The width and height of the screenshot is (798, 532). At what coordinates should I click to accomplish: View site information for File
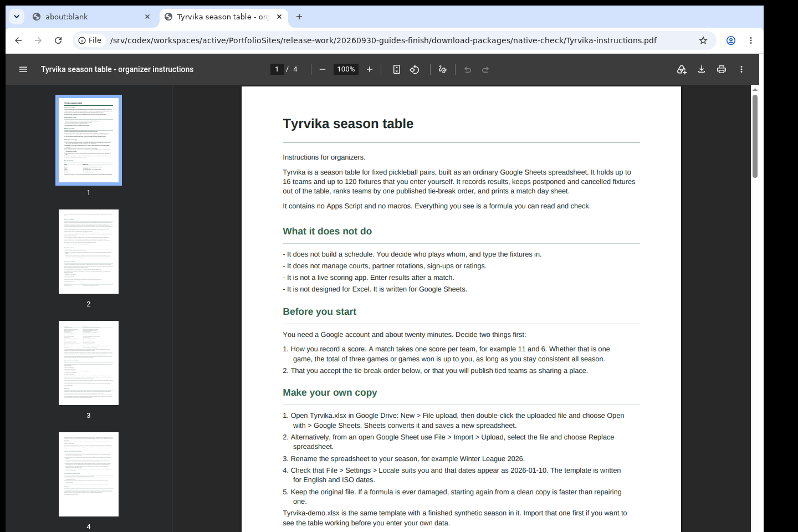pos(90,40)
